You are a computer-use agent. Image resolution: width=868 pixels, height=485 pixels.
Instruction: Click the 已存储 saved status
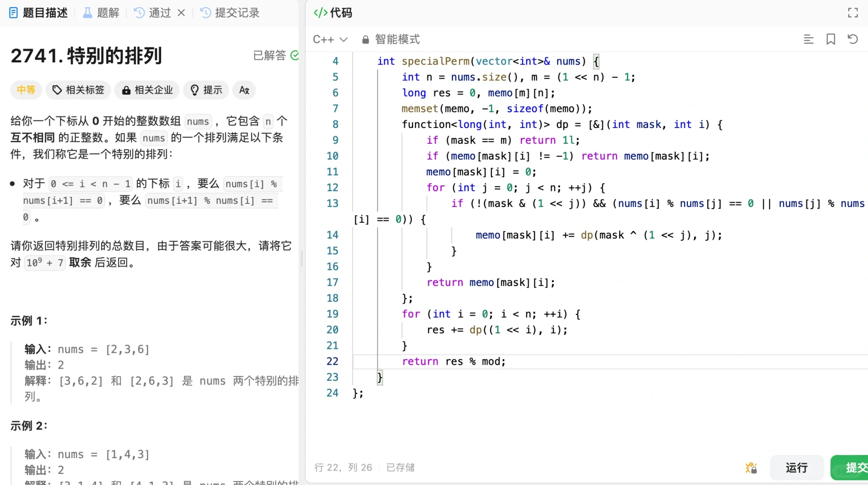[401, 467]
